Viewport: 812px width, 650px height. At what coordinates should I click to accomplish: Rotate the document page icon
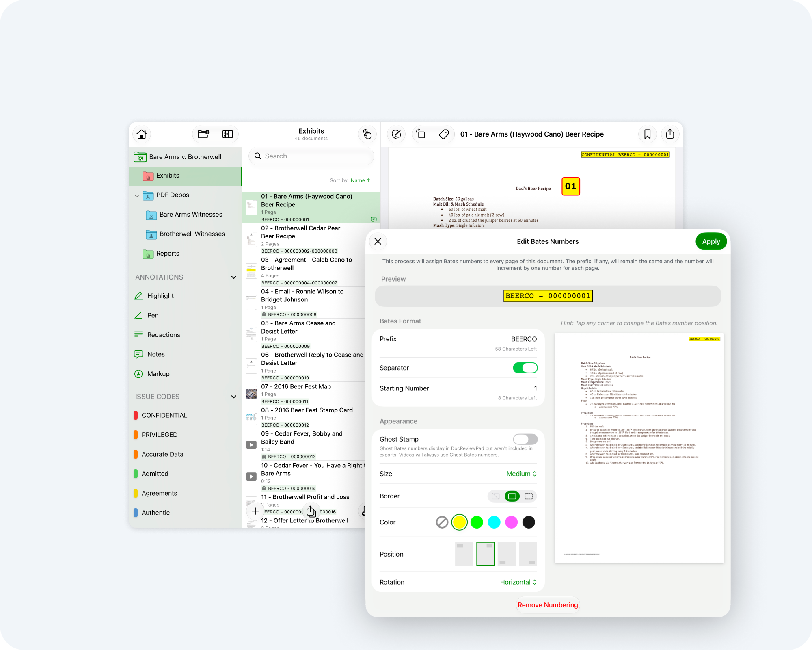tap(421, 134)
